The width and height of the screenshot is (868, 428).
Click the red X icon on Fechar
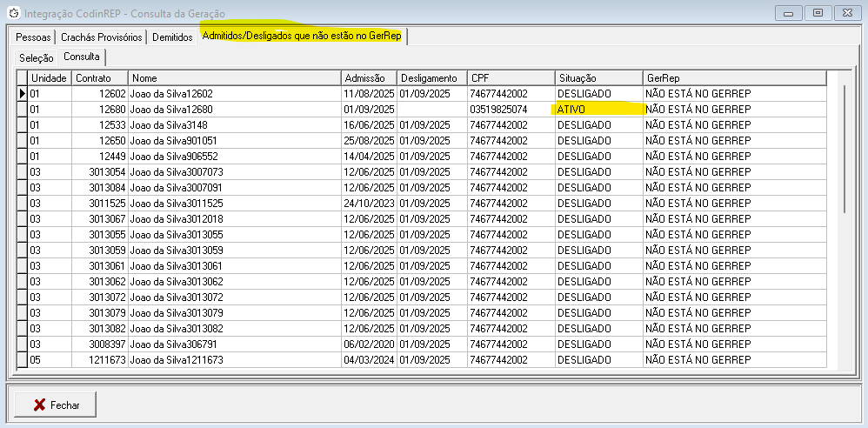[x=38, y=405]
